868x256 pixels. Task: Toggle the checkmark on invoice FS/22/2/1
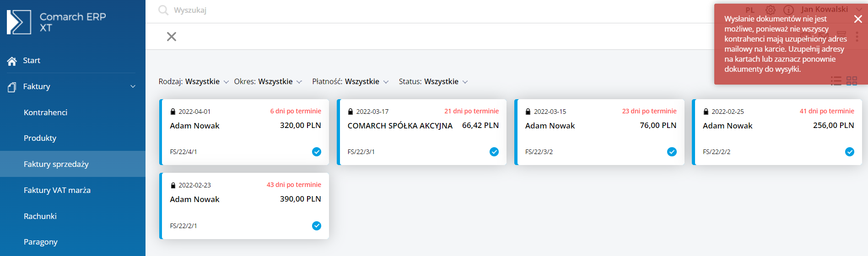click(317, 226)
